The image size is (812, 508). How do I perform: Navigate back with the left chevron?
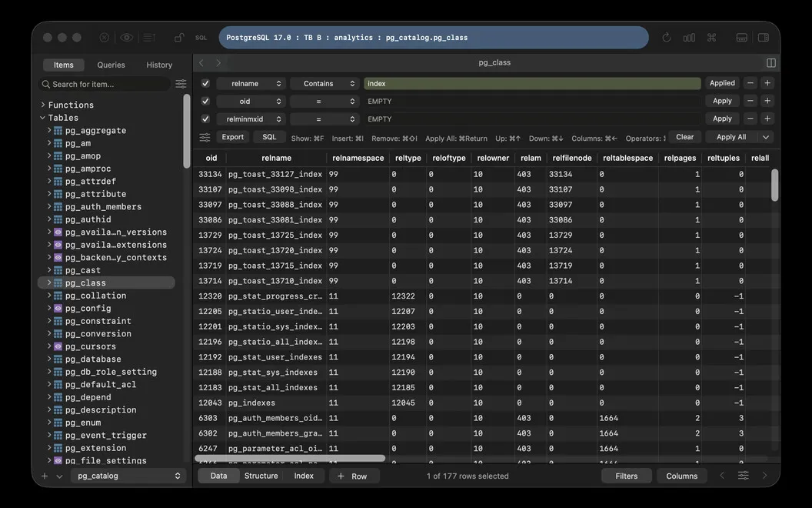[201, 62]
